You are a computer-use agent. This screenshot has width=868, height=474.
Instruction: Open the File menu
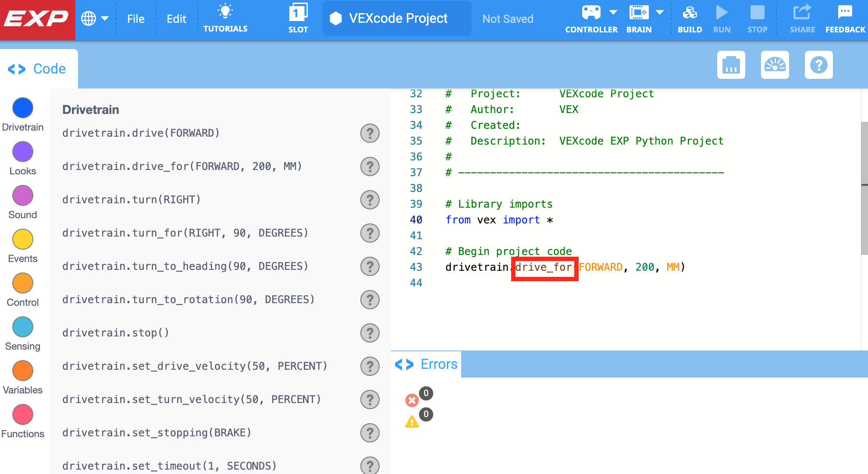point(136,18)
